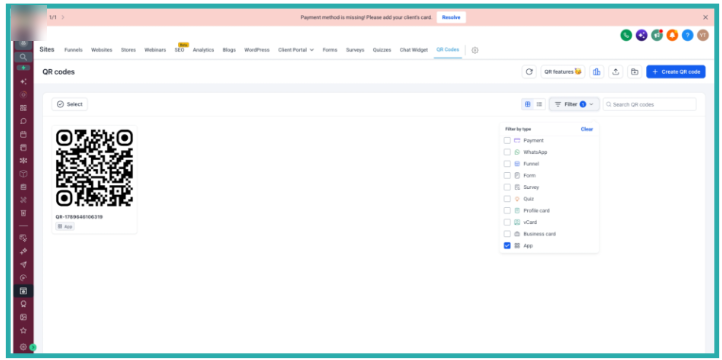722x360 pixels.
Task: Click the green plus quick-add button in sidebar
Action: point(23,68)
